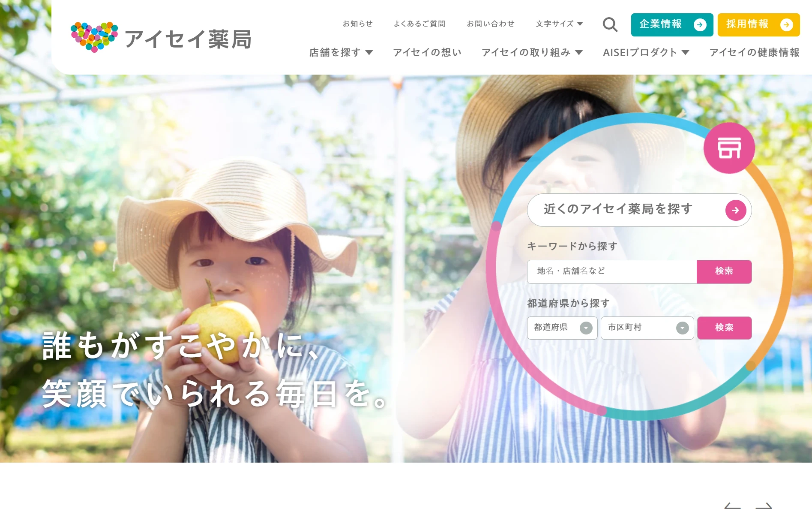
Task: Click the pink store icon circle
Action: pyautogui.click(x=729, y=148)
